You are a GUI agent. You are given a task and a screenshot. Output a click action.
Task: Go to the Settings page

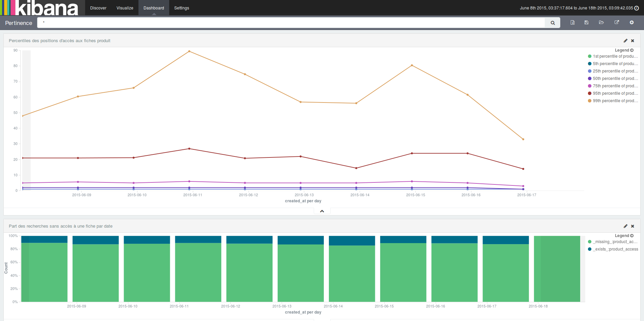tap(181, 8)
